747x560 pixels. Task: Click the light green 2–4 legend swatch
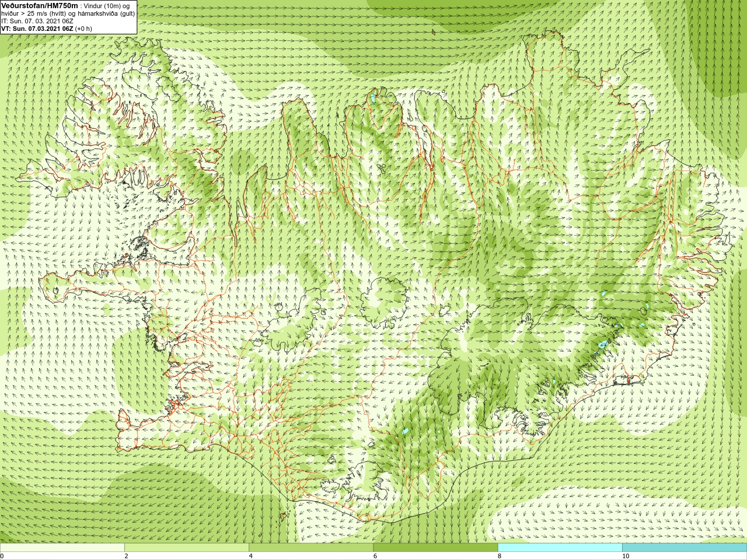187,548
